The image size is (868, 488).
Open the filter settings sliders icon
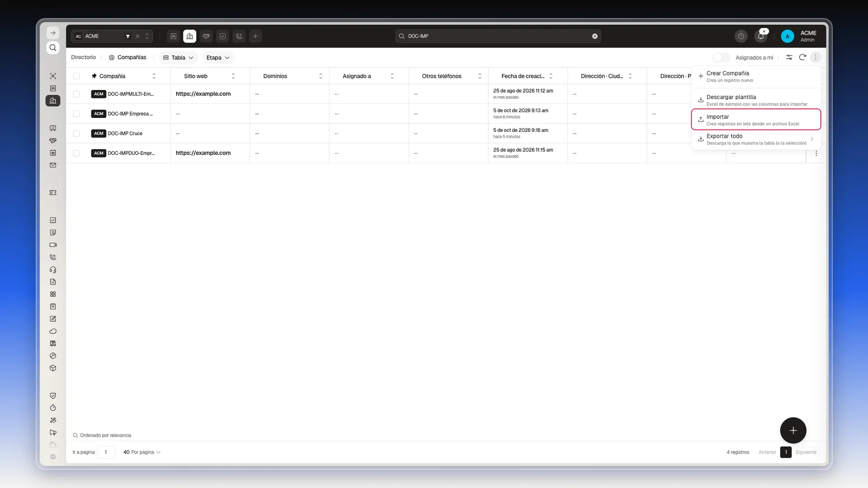(x=789, y=57)
